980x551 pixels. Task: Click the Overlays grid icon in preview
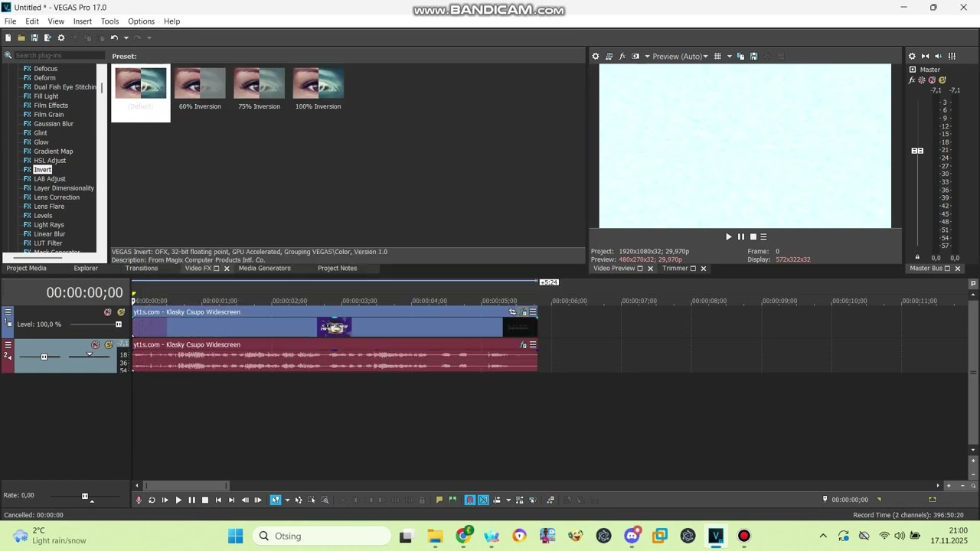tap(717, 56)
